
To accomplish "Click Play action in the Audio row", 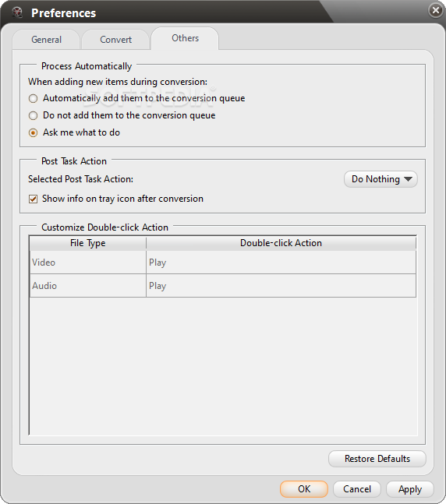I will pyautogui.click(x=281, y=286).
